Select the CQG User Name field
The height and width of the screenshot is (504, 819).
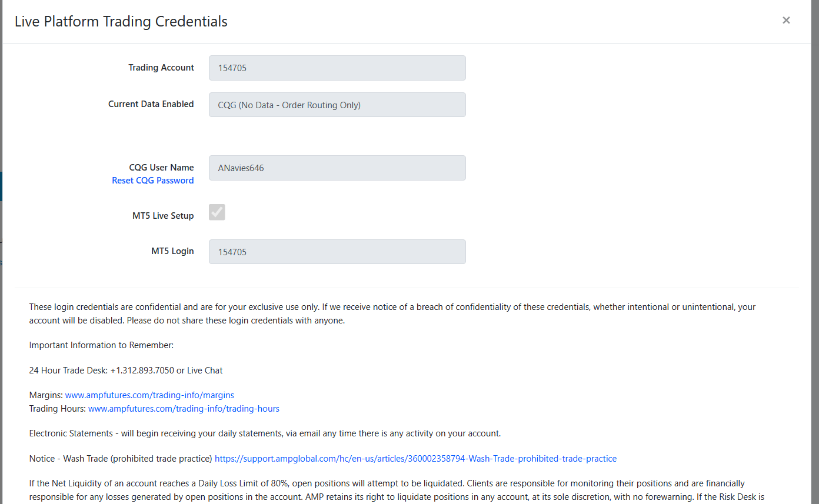pyautogui.click(x=337, y=168)
